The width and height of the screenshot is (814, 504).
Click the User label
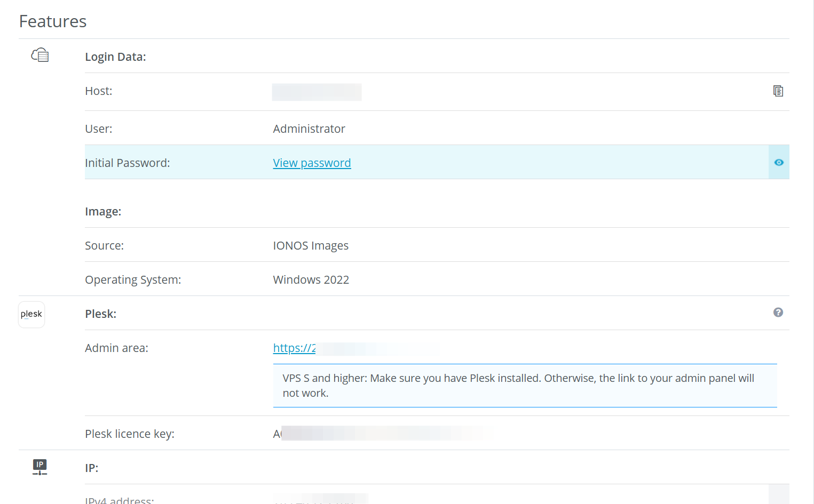point(99,129)
